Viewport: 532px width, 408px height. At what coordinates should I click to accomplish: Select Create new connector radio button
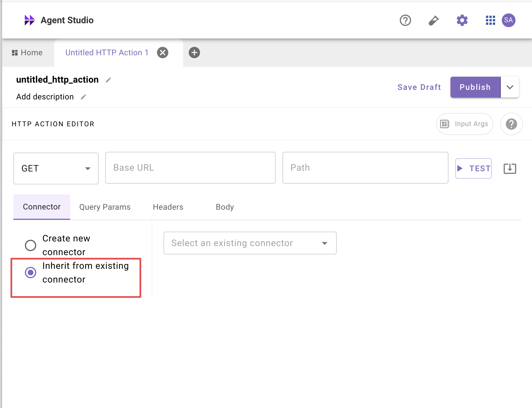30,245
